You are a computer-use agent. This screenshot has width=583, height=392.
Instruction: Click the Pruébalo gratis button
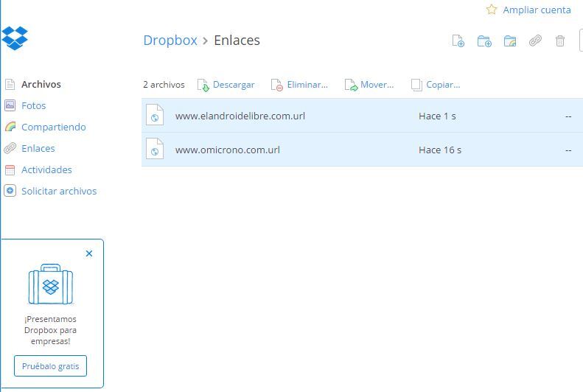coord(51,366)
